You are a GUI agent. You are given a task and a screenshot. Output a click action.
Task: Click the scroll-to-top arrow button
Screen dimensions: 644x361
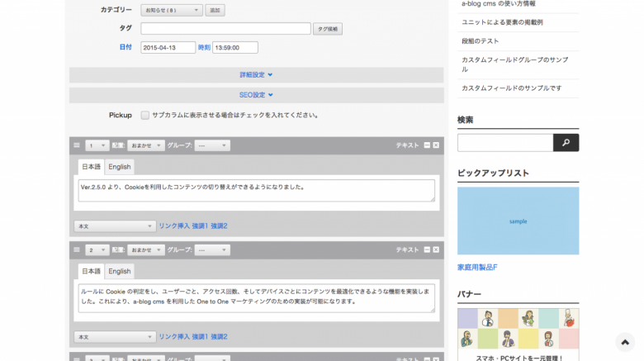pyautogui.click(x=625, y=342)
